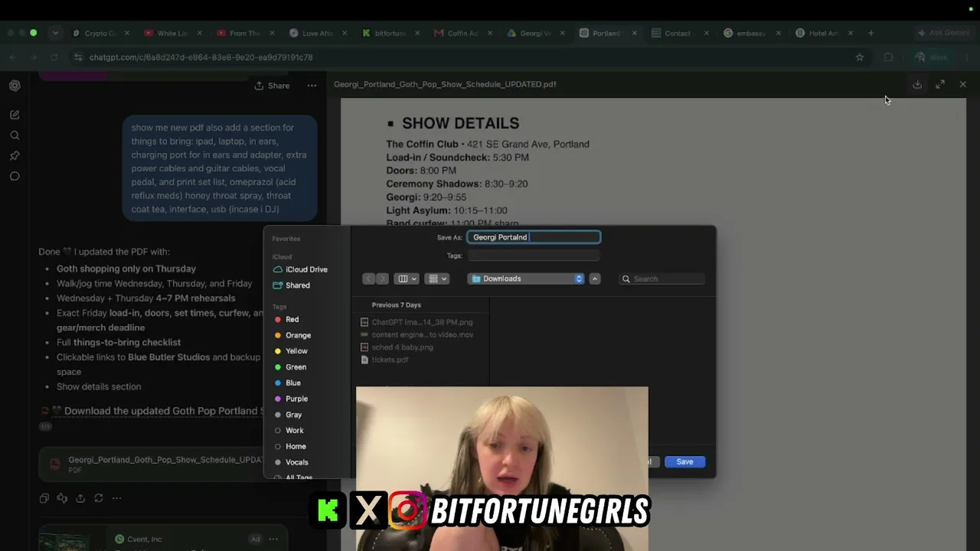Open the Ask Gemini button
The height and width of the screenshot is (551, 980).
[943, 33]
